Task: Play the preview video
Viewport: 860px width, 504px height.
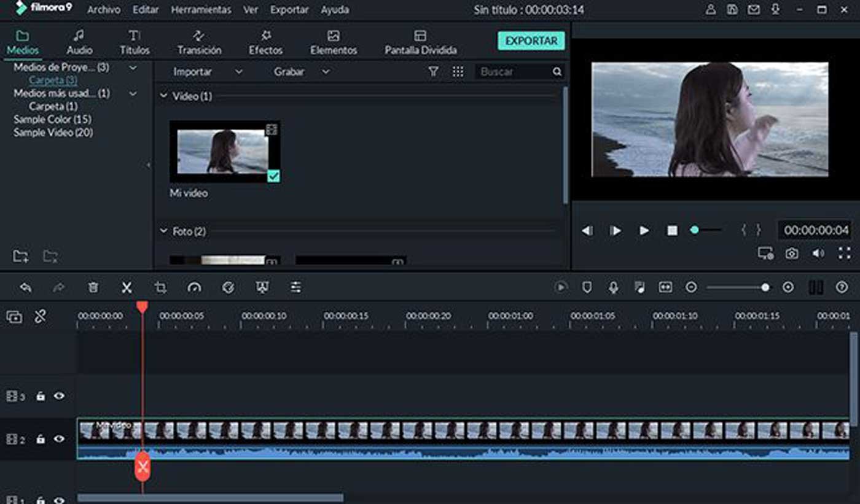Action: pos(644,230)
